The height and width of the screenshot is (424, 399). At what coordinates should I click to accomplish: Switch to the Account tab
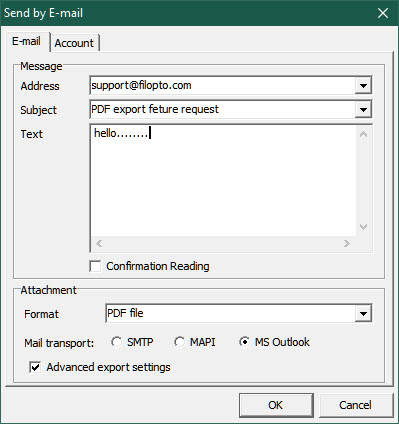[x=75, y=43]
